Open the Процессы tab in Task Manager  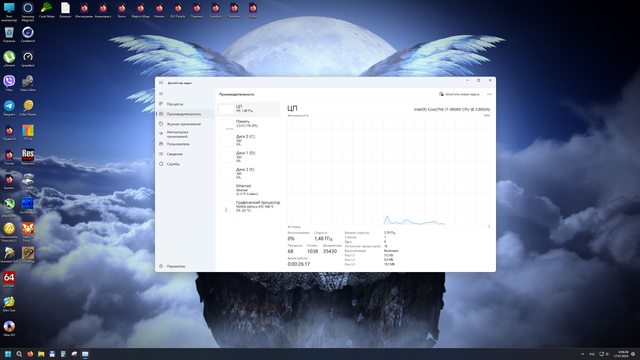[186, 104]
